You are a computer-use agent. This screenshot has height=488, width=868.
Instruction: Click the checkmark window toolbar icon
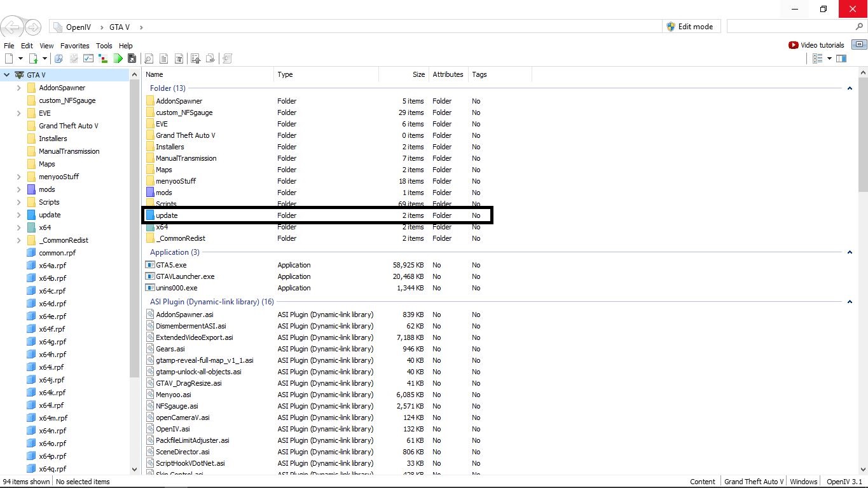point(88,58)
